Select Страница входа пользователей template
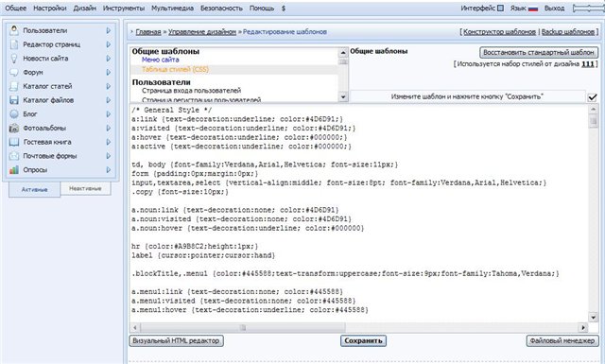 191,91
